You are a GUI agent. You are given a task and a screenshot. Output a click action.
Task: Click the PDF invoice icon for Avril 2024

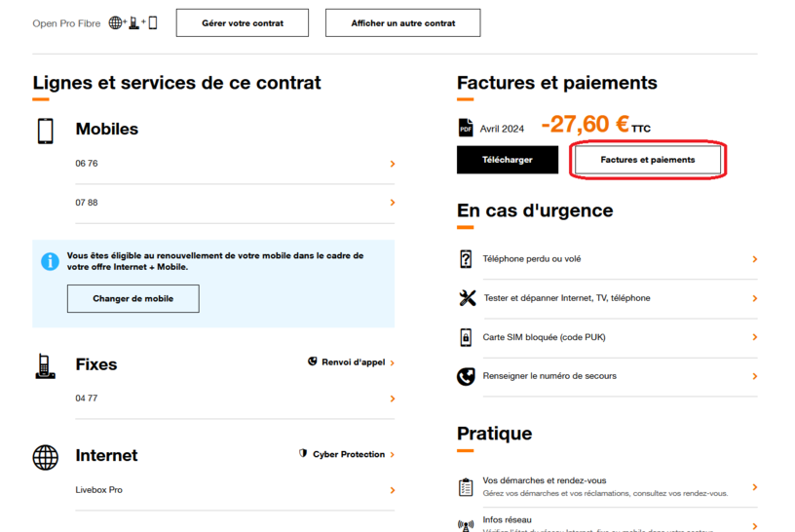(x=466, y=128)
